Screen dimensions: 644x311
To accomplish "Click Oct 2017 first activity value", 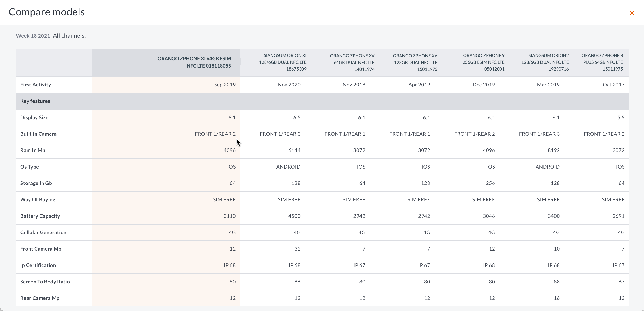I will 614,85.
